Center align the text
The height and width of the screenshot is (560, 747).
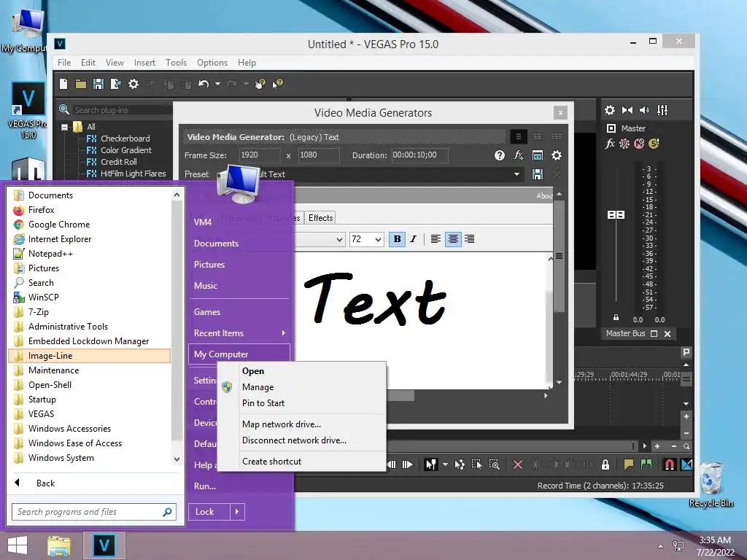453,239
